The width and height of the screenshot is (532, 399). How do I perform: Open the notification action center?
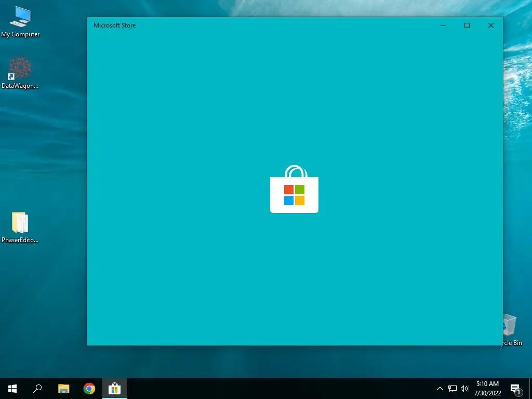(515, 389)
